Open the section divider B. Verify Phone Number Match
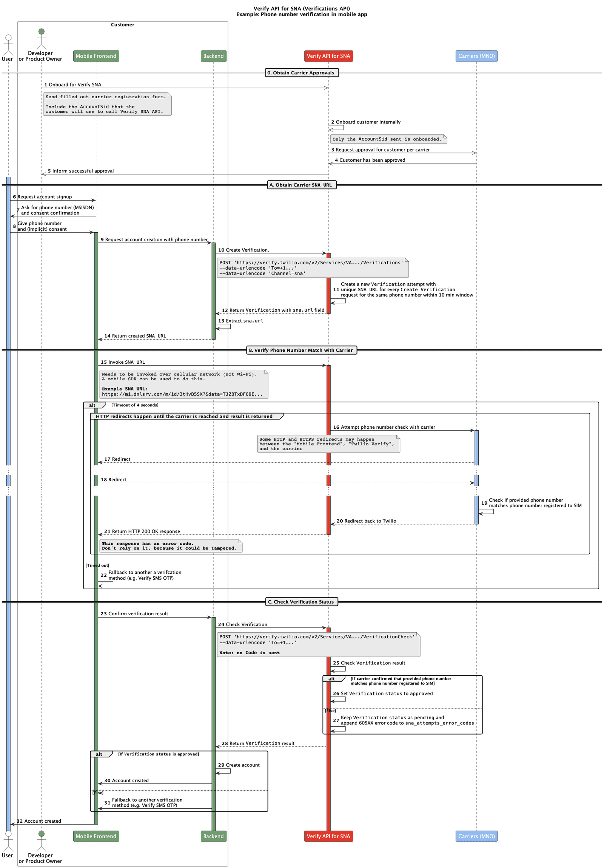The width and height of the screenshot is (604, 868). click(x=301, y=350)
